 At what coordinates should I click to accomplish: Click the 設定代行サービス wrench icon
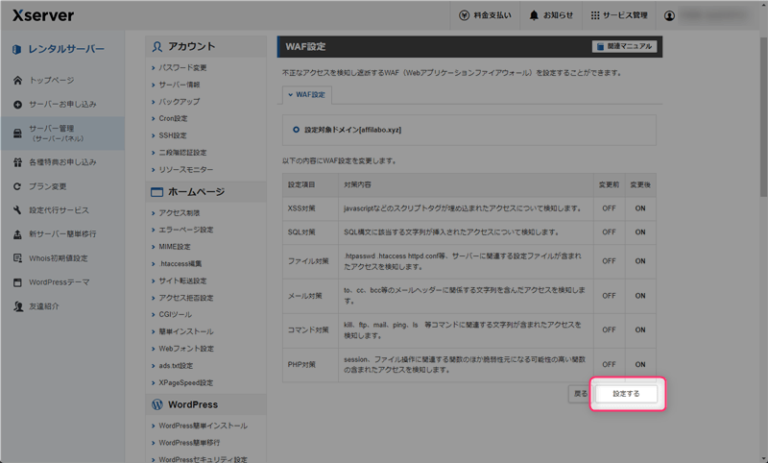[x=17, y=210]
